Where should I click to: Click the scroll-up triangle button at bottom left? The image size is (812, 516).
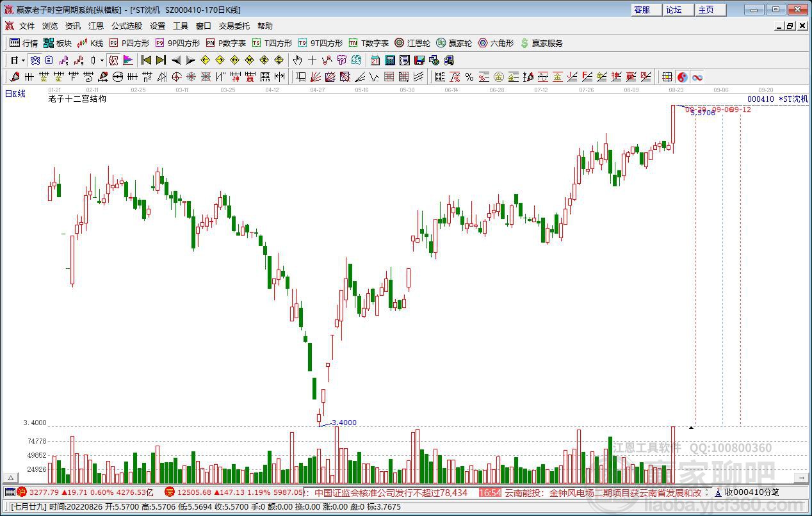click(x=10, y=478)
